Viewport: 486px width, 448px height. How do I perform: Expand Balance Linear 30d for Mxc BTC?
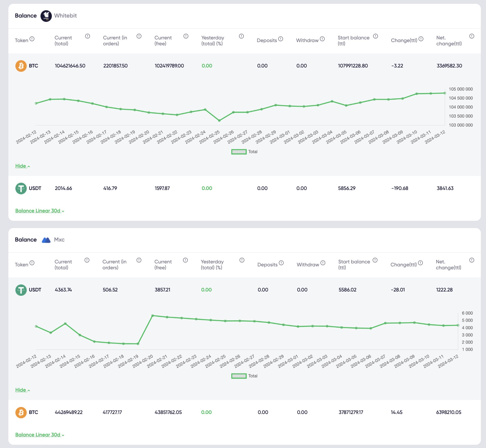(40, 435)
